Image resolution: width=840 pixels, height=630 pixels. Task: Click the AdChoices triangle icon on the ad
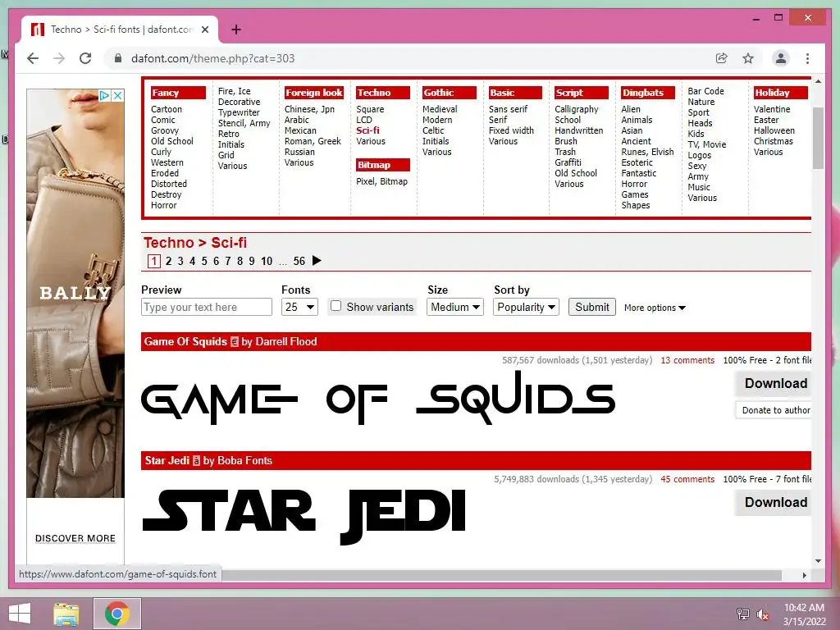[104, 95]
